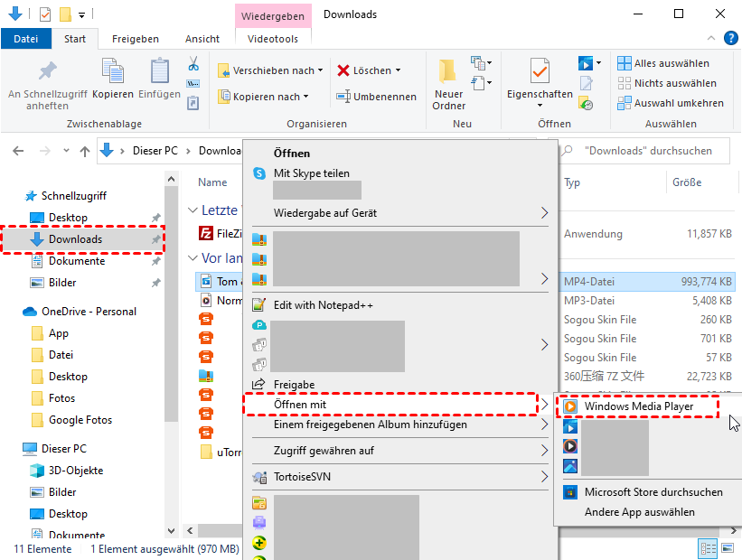Select Mit Skype teilen
The image size is (742, 560).
[400, 173]
